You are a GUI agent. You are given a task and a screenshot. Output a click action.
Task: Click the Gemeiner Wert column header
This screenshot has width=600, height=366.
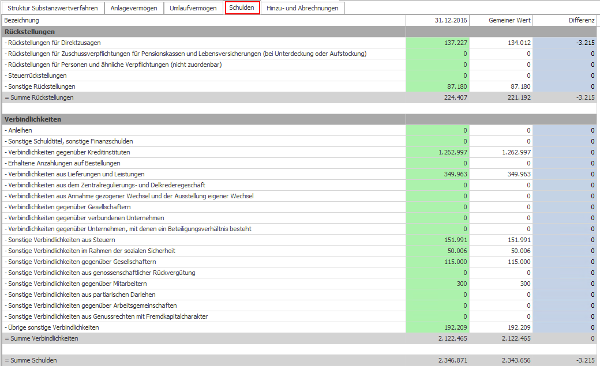(x=501, y=20)
